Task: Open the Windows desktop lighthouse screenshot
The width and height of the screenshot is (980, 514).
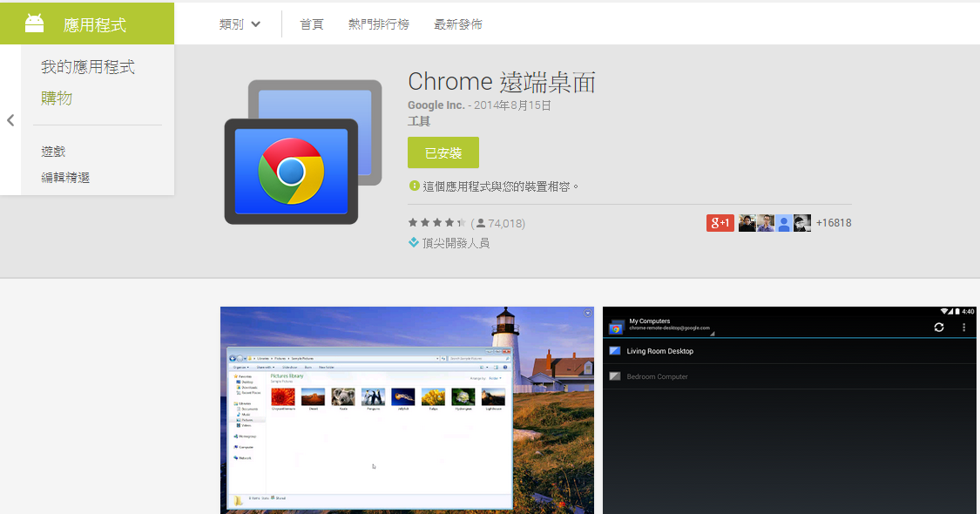Action: tap(407, 410)
